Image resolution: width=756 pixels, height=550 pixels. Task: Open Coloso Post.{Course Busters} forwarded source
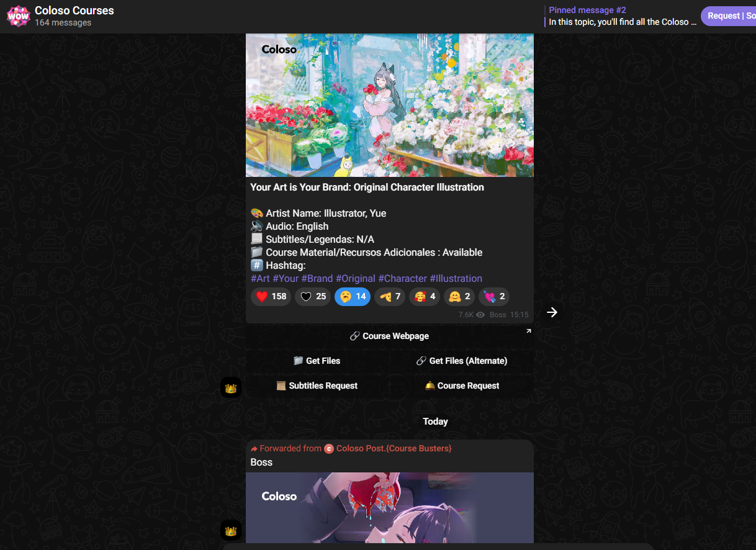coord(394,448)
